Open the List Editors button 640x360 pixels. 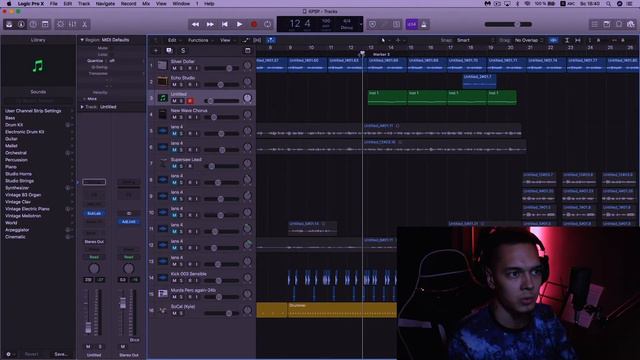click(595, 24)
